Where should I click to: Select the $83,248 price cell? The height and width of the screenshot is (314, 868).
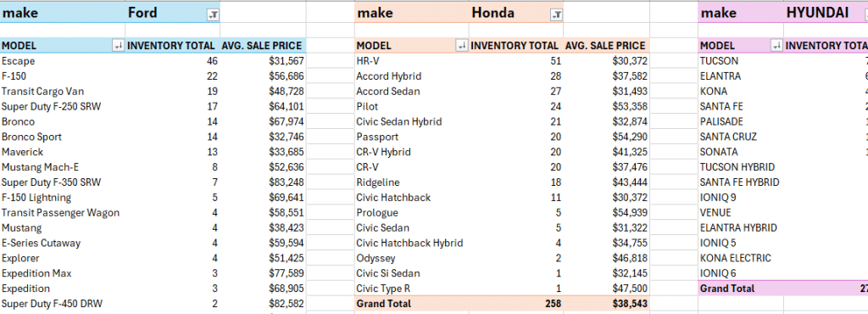pos(263,182)
